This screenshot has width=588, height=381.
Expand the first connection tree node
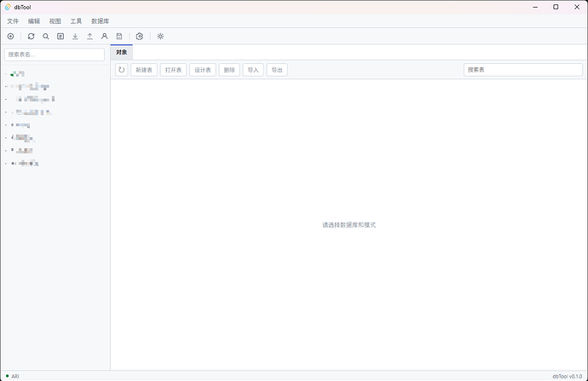click(x=6, y=74)
